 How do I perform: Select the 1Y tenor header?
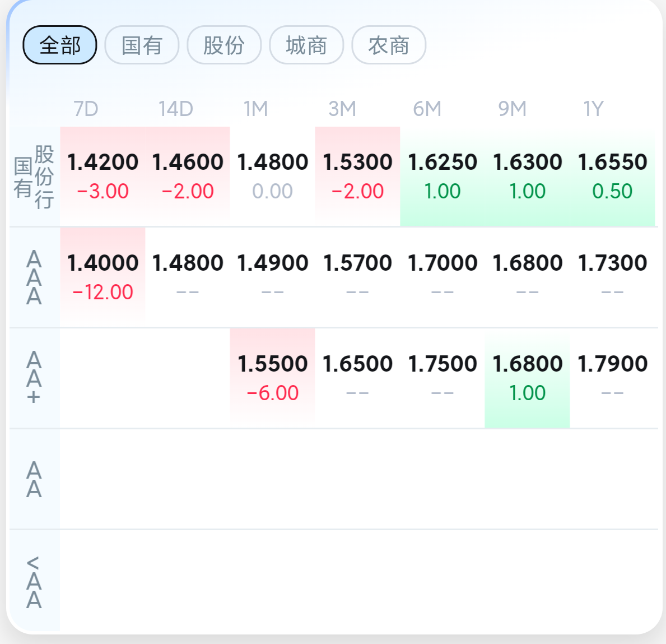click(593, 109)
